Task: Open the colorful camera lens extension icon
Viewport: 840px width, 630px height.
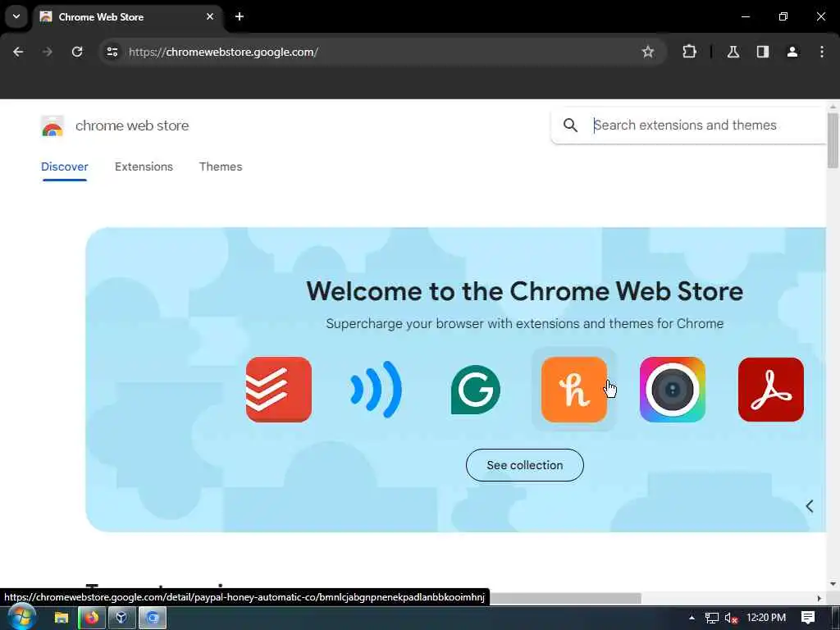Action: 673,390
